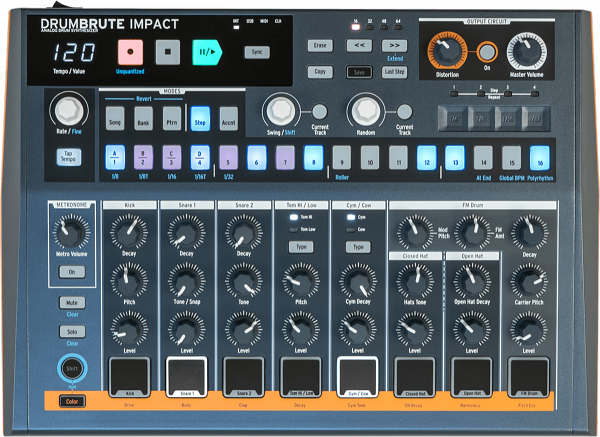Select step button 14 At End
This screenshot has width=600, height=437.
click(483, 157)
